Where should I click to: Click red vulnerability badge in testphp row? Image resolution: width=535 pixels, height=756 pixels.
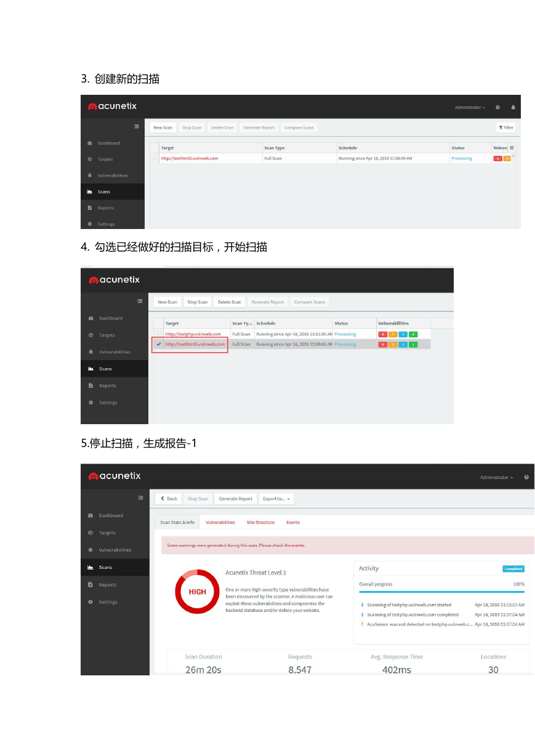[383, 334]
